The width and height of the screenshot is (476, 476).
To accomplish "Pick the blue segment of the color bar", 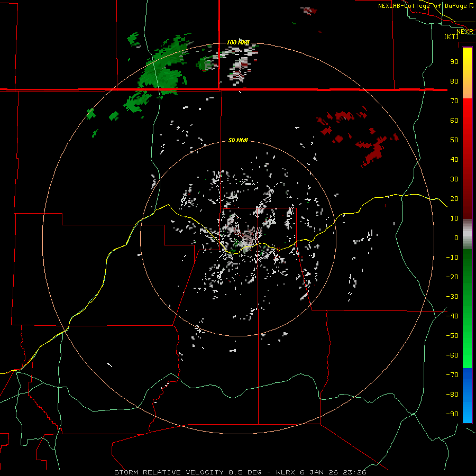I will (467, 395).
